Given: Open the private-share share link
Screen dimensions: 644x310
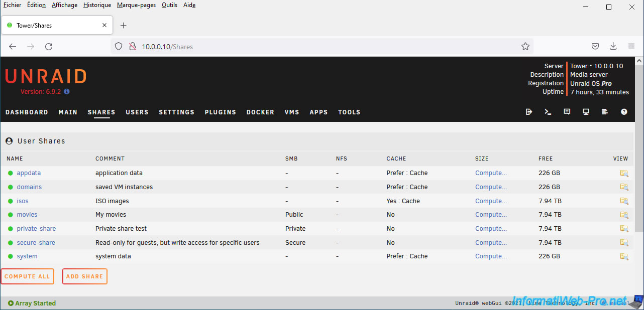Looking at the screenshot, I should [x=36, y=229].
